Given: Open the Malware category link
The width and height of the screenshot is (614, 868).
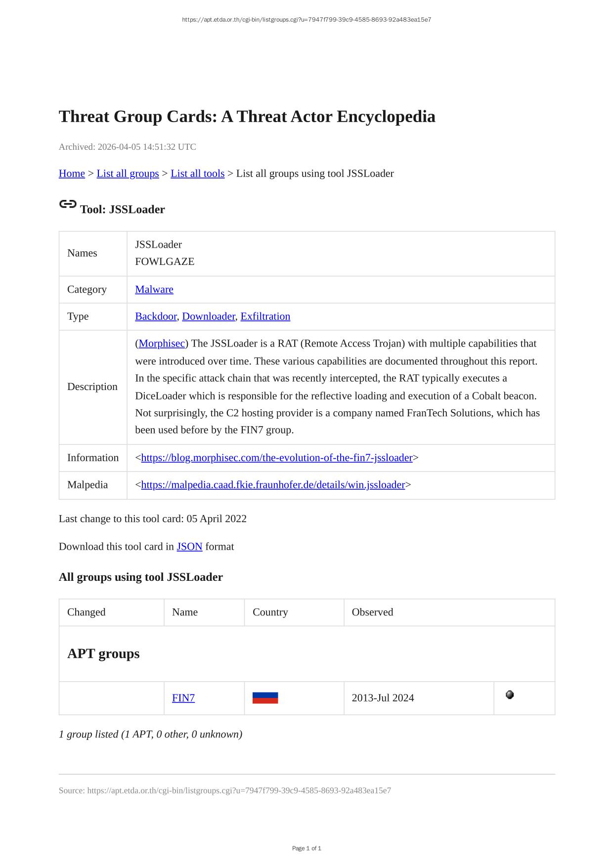Looking at the screenshot, I should pyautogui.click(x=154, y=290).
